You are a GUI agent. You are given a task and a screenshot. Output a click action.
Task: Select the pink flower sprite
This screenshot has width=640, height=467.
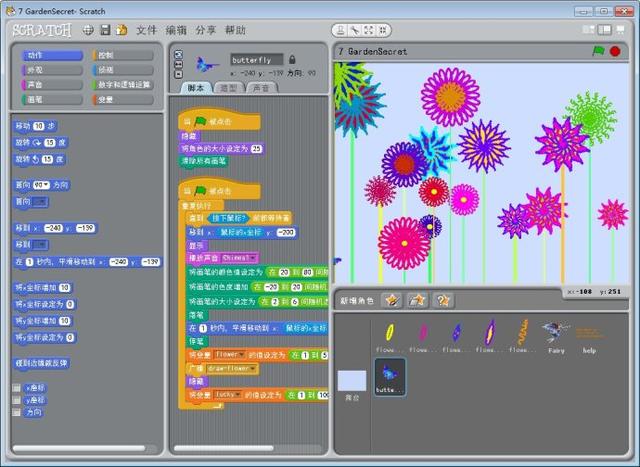(x=422, y=337)
